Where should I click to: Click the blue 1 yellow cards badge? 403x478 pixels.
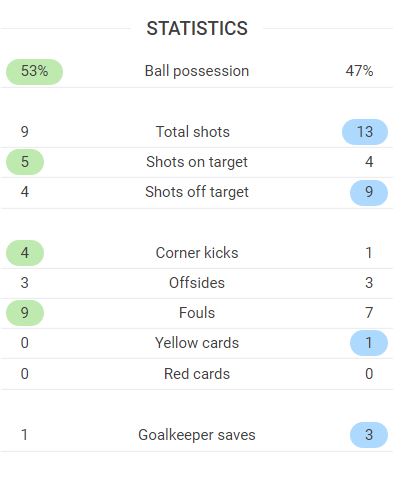coord(369,343)
